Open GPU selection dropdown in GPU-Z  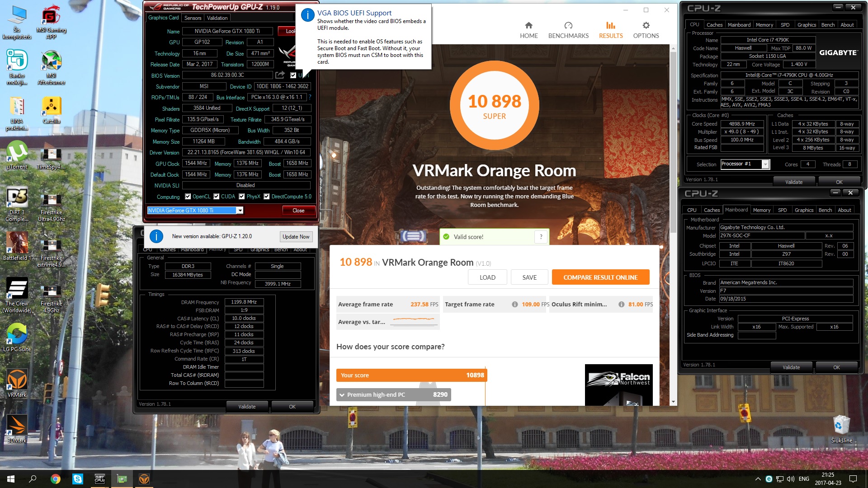click(x=240, y=210)
